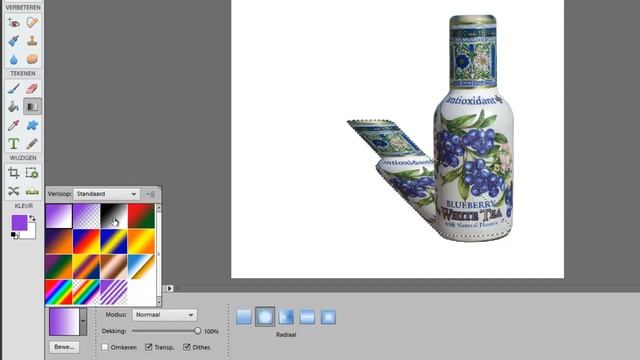Pick the yellow-violet-orange-blue gradient preset

[x=86, y=267]
